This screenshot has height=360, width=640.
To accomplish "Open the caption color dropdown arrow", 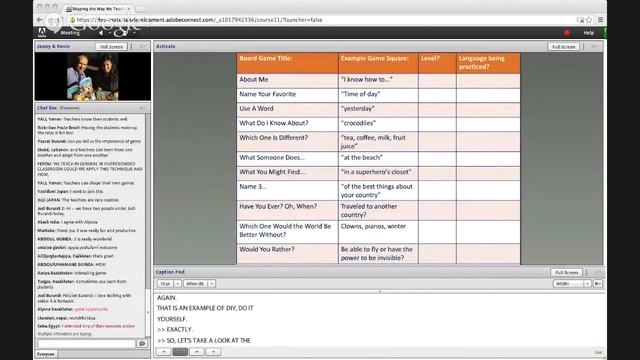I will point(211,284).
